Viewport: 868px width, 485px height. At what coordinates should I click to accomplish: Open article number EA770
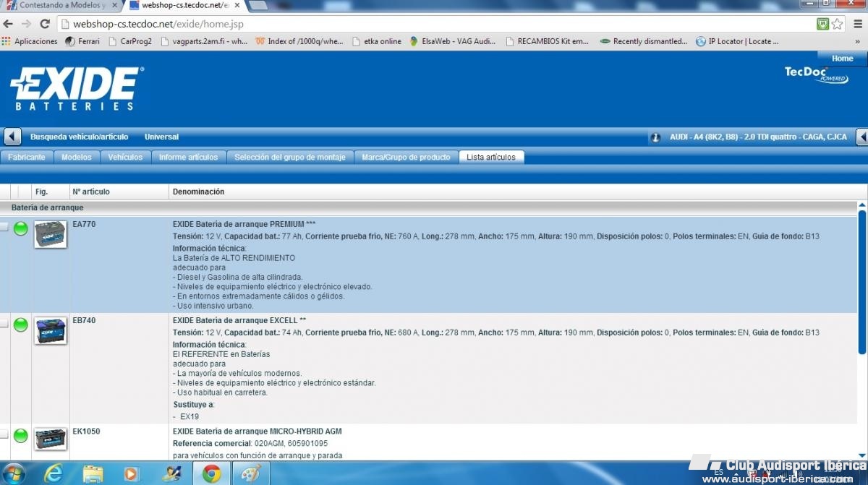pos(84,224)
